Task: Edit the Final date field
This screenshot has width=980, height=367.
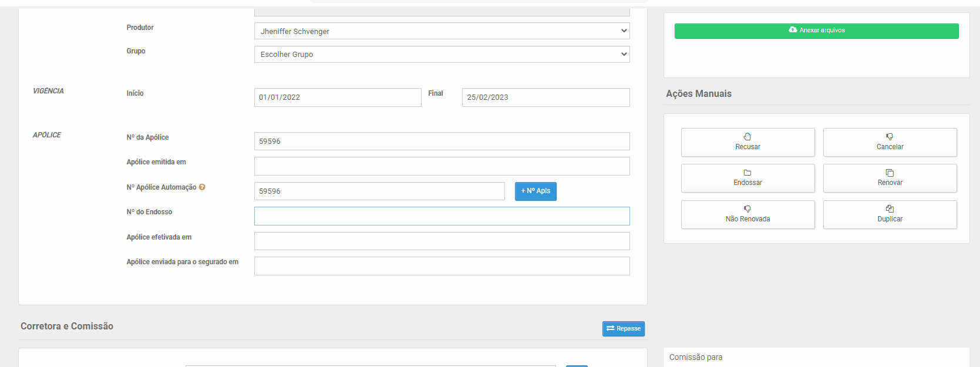Action: tap(545, 97)
